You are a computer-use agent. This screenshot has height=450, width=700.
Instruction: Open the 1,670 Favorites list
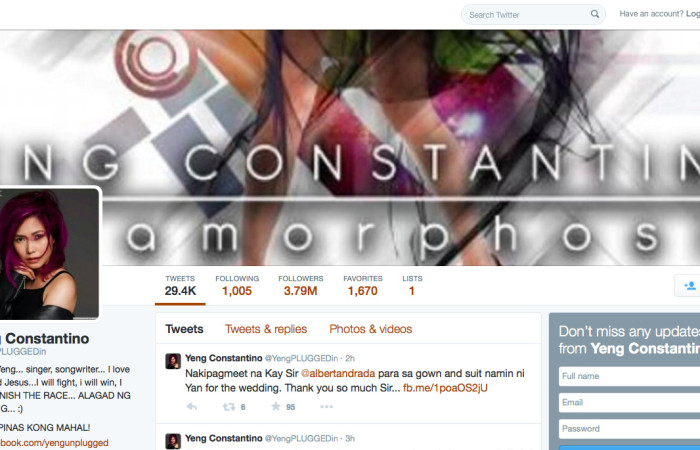(x=363, y=285)
